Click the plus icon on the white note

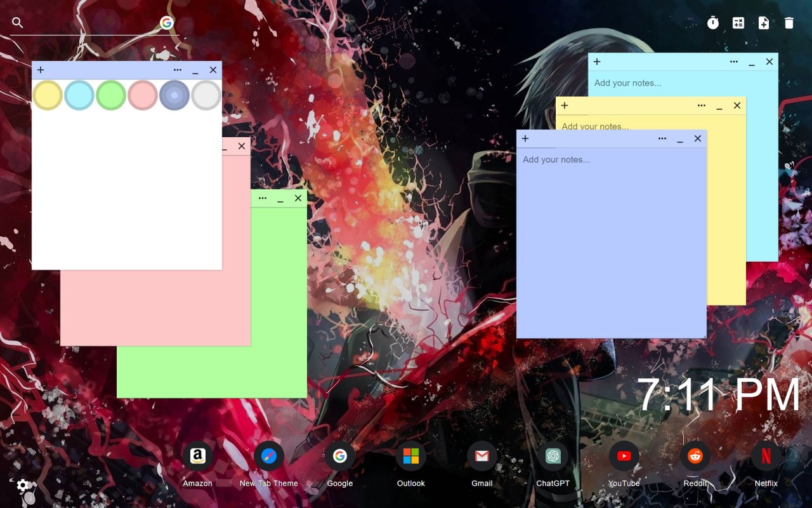click(41, 70)
